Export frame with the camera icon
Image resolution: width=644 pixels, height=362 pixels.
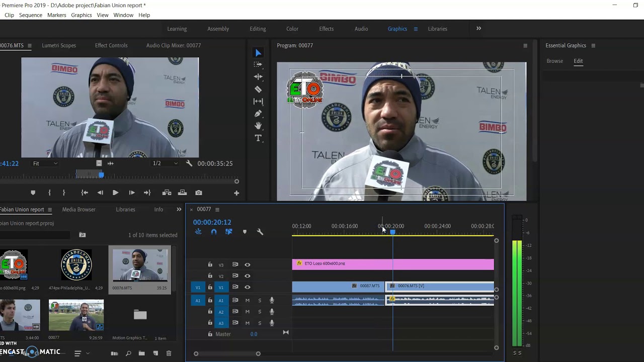[199, 193]
